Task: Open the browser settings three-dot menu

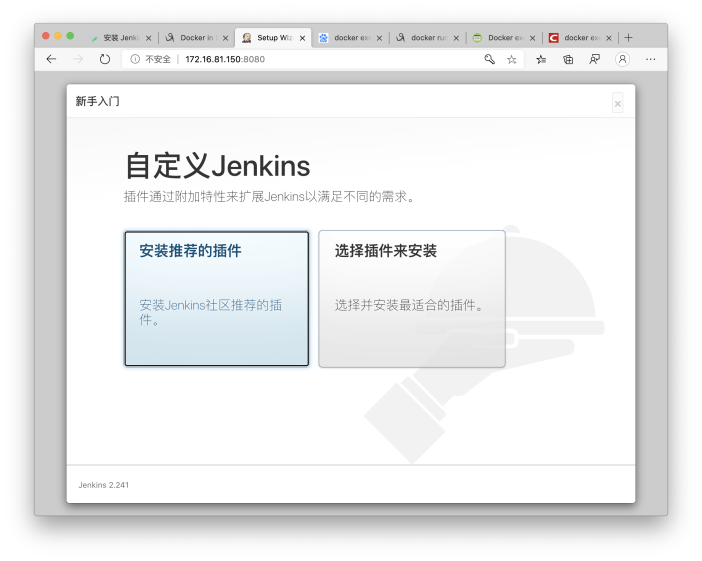Action: click(651, 59)
